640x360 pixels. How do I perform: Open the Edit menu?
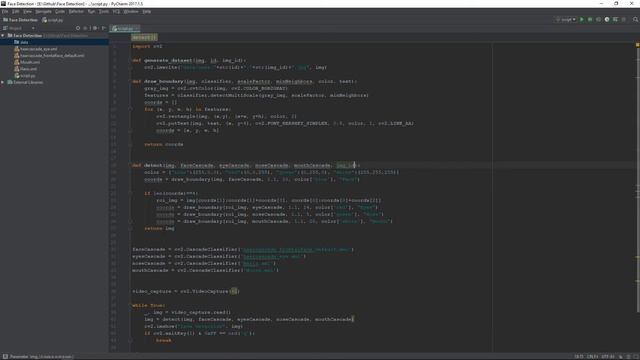[x=15, y=11]
